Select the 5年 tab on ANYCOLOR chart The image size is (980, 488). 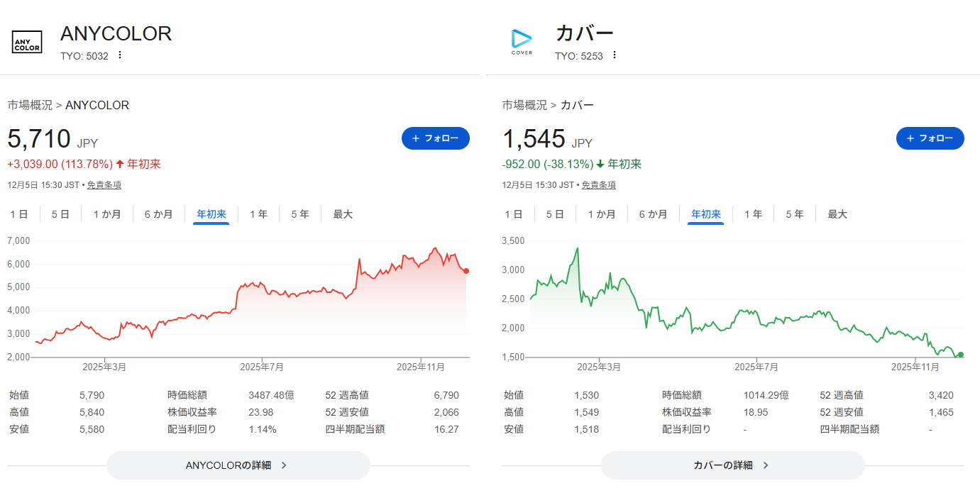[300, 214]
